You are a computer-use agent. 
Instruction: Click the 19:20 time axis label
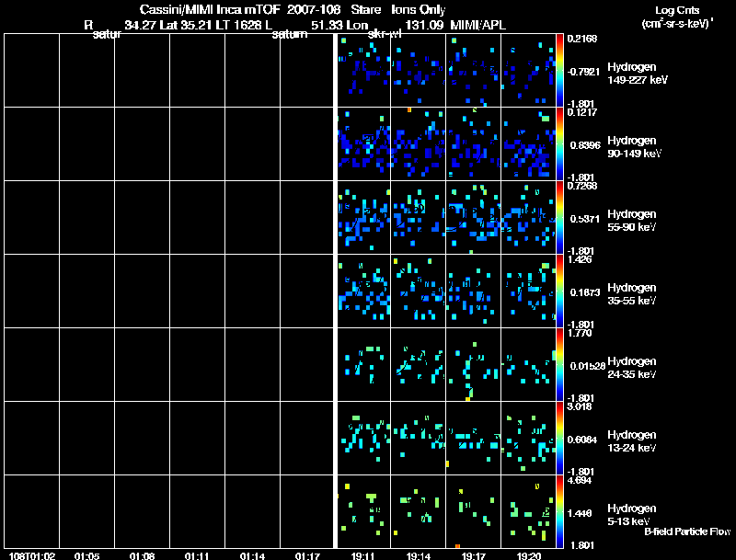tap(528, 555)
